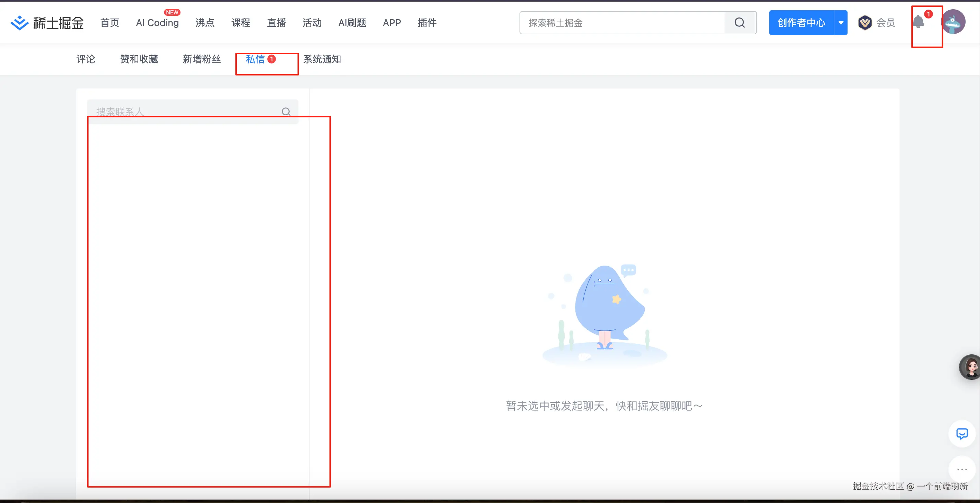Click the circular avatar floating on the right edge
The width and height of the screenshot is (980, 503).
970,367
